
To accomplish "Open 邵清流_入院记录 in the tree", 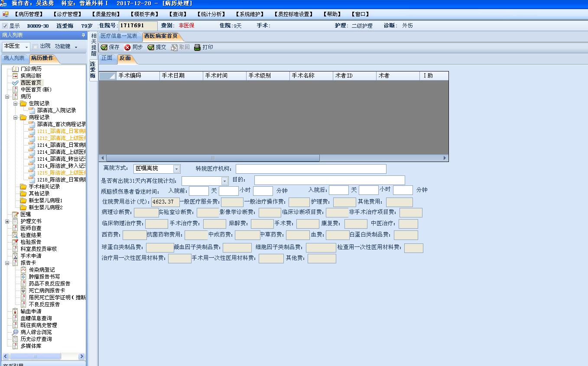I will point(56,110).
